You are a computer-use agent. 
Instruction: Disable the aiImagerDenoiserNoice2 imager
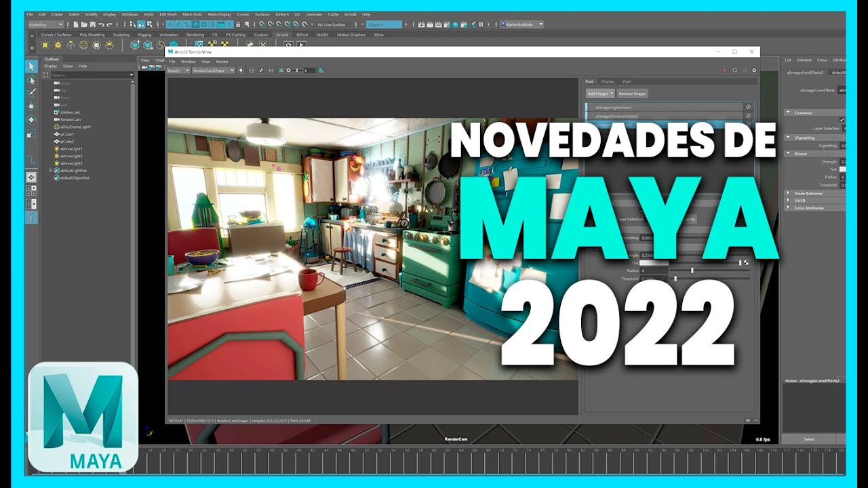(x=749, y=116)
